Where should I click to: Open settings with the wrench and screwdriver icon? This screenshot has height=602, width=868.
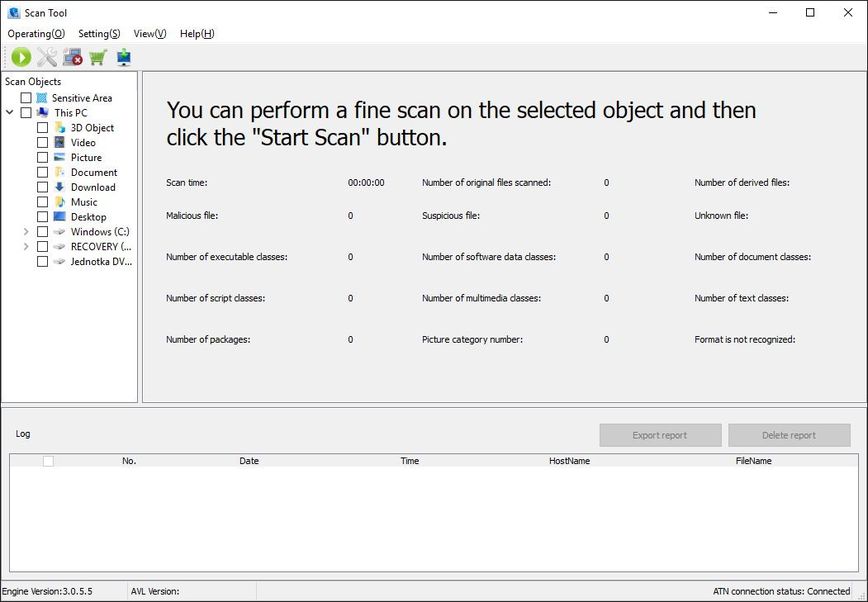coord(47,57)
